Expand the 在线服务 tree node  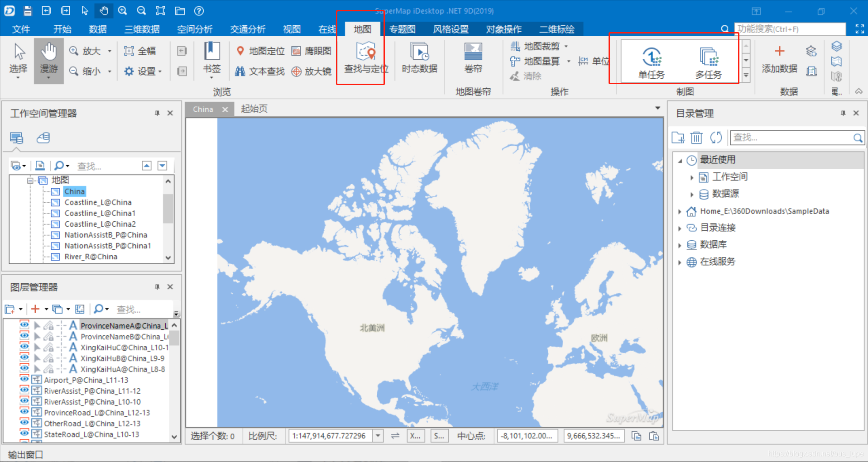click(x=680, y=262)
